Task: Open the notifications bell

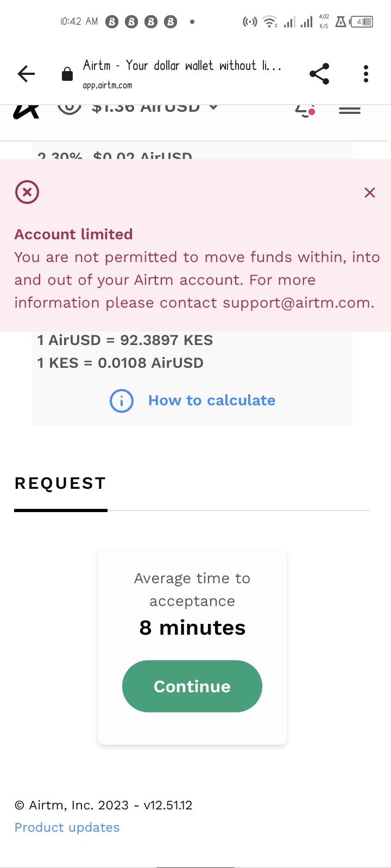Action: (304, 110)
